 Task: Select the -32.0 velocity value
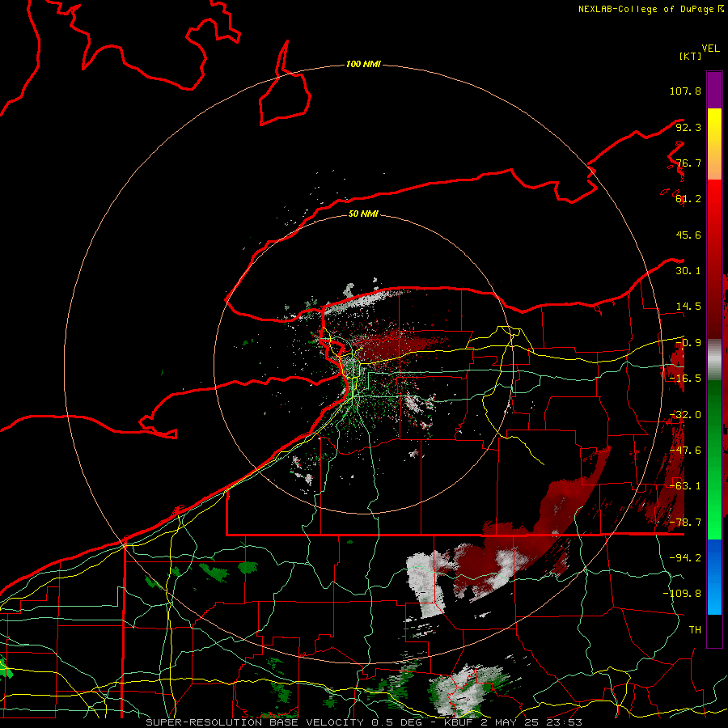click(x=685, y=415)
